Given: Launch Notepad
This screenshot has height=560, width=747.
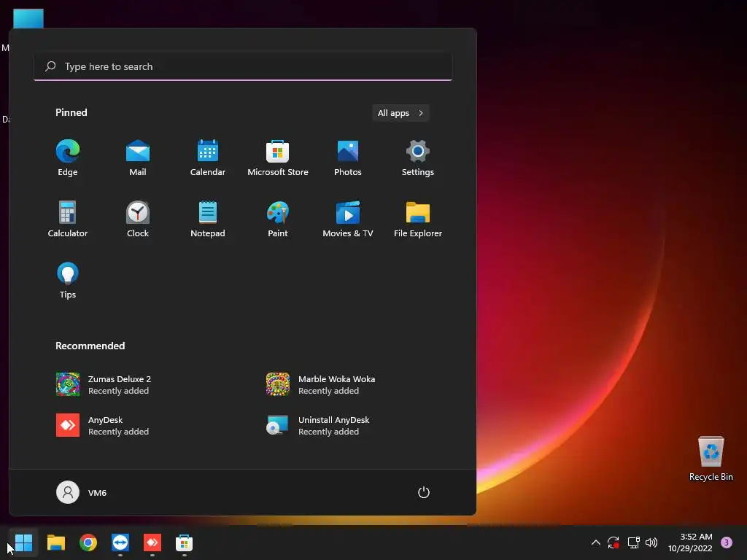Looking at the screenshot, I should pyautogui.click(x=208, y=219).
